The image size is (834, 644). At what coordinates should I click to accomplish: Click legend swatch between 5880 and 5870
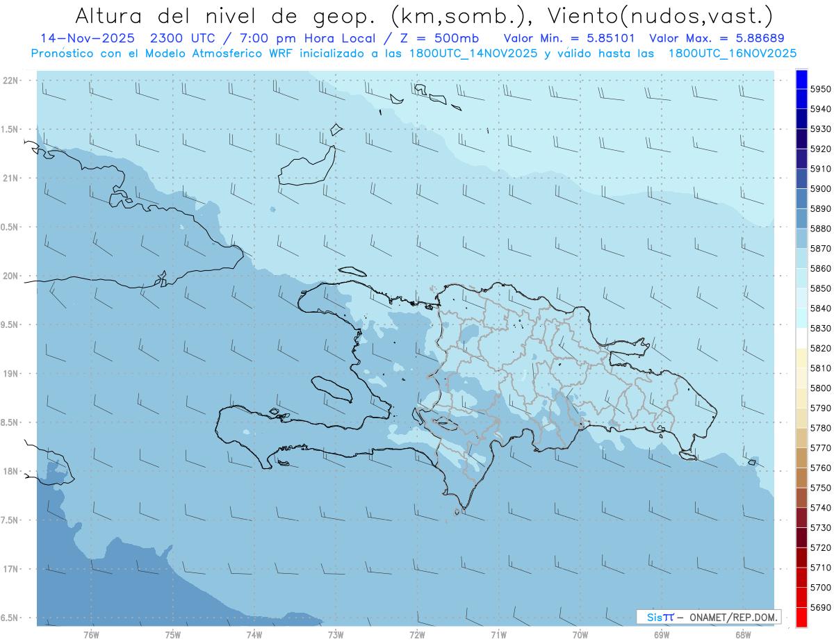tap(801, 238)
